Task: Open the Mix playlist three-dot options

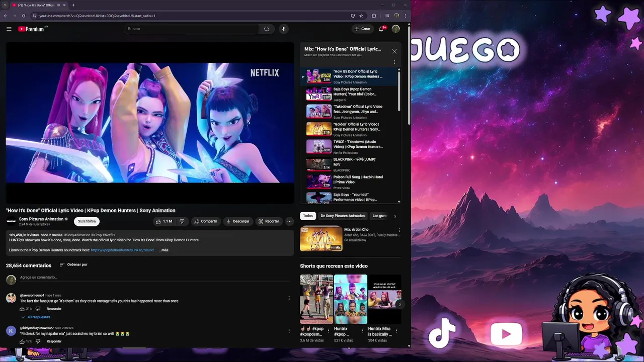Action: [x=394, y=62]
